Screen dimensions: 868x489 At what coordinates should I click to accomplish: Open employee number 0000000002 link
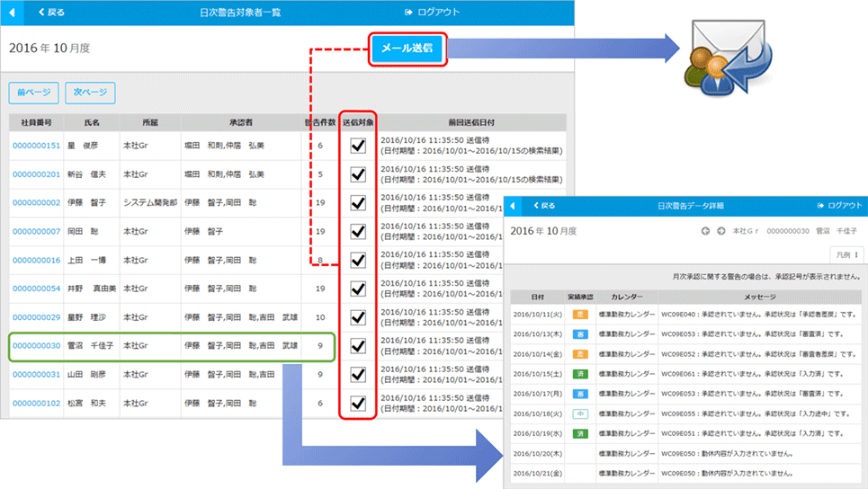click(x=36, y=203)
